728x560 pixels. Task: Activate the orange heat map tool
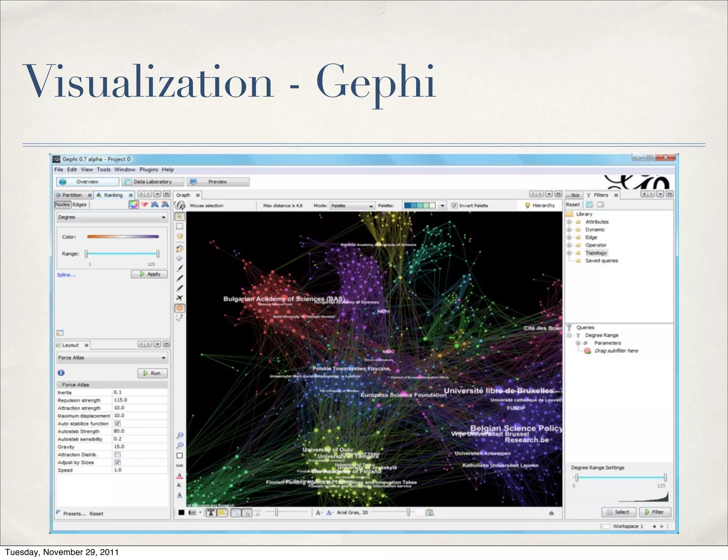click(x=180, y=308)
